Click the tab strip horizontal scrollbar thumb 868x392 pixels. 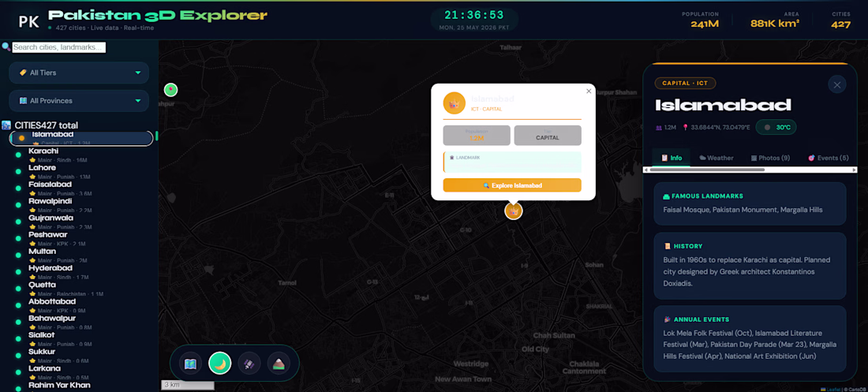point(707,170)
